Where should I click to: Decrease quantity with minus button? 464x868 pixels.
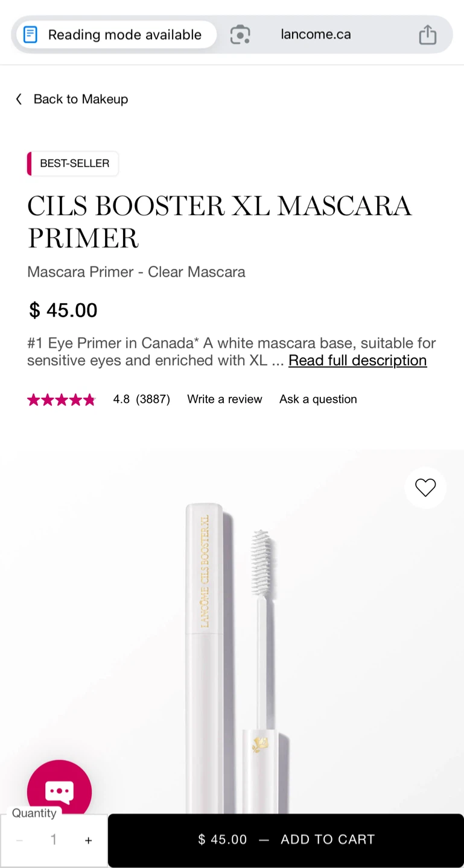click(19, 840)
